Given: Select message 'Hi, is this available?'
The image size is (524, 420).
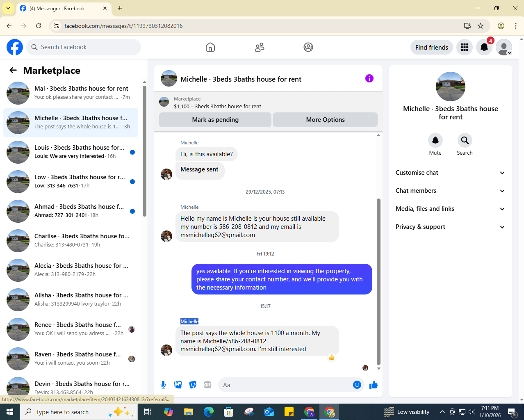Looking at the screenshot, I should [207, 154].
